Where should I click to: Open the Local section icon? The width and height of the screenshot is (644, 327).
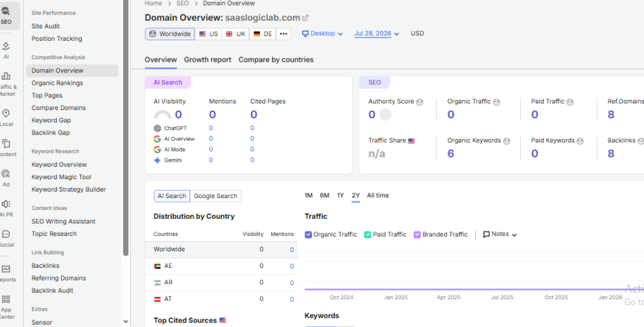[x=6, y=113]
